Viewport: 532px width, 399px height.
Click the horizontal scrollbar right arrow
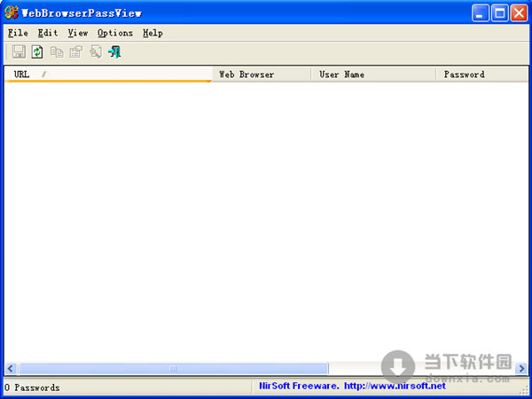(x=521, y=369)
